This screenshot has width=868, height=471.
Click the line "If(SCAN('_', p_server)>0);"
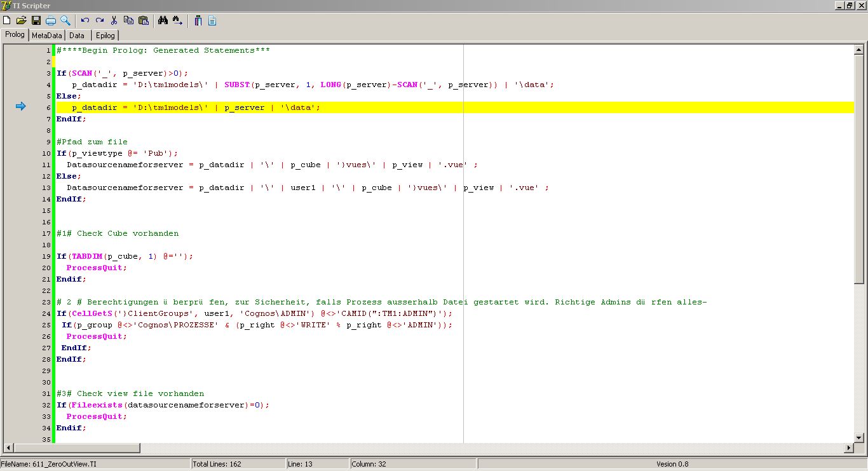point(123,73)
